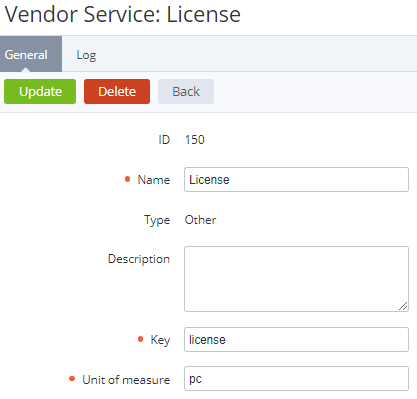This screenshot has height=399, width=417.
Task: Click the Name field label
Action: point(154,180)
